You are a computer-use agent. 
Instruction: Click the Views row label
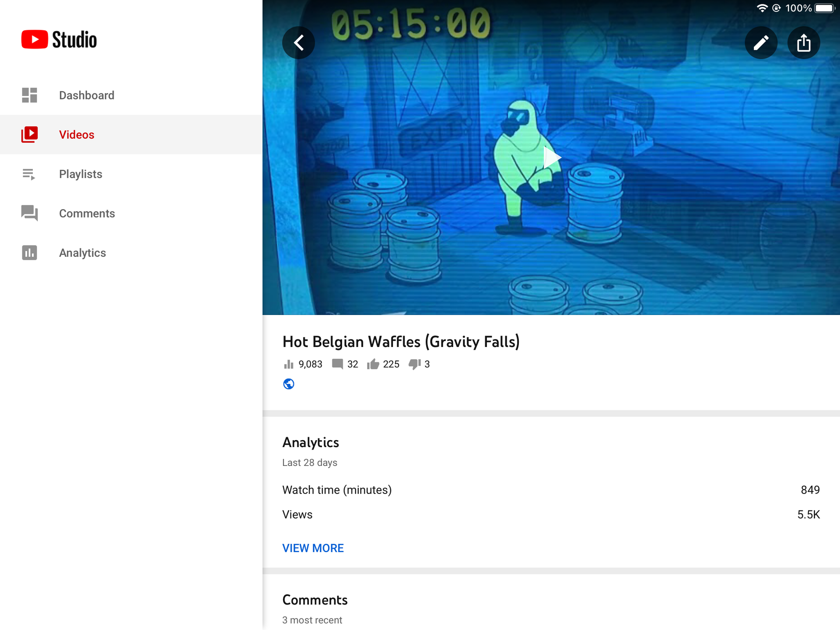[297, 514]
